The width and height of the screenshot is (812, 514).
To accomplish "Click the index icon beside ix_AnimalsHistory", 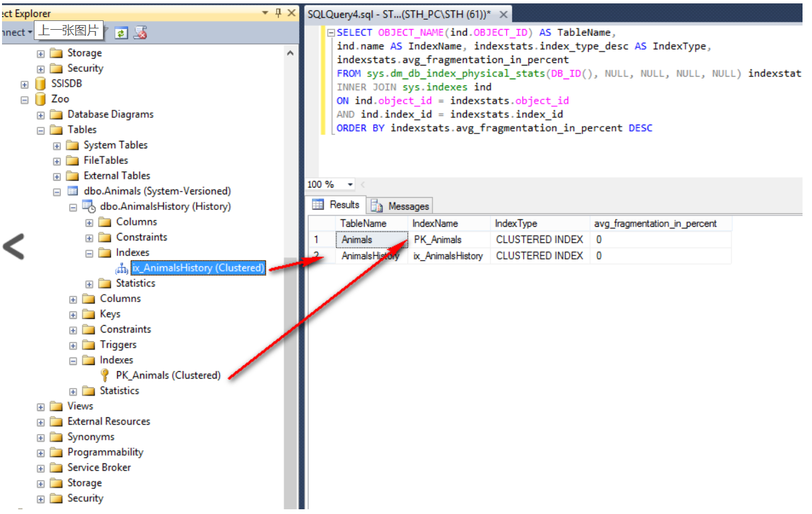I will tap(120, 268).
